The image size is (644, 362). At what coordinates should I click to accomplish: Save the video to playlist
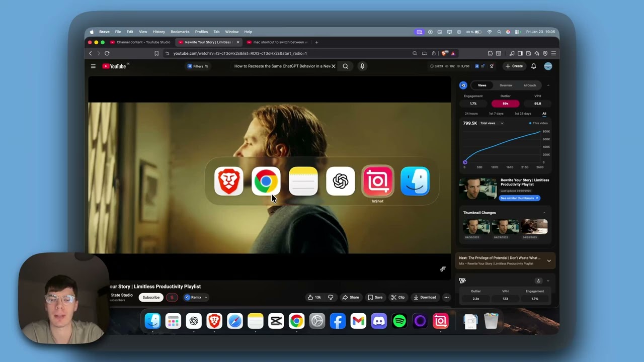point(375,297)
